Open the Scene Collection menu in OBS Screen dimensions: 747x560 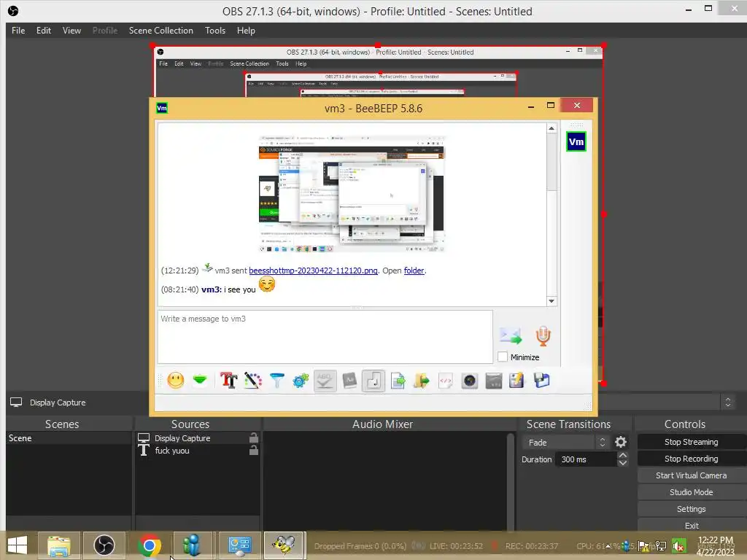[x=161, y=31]
